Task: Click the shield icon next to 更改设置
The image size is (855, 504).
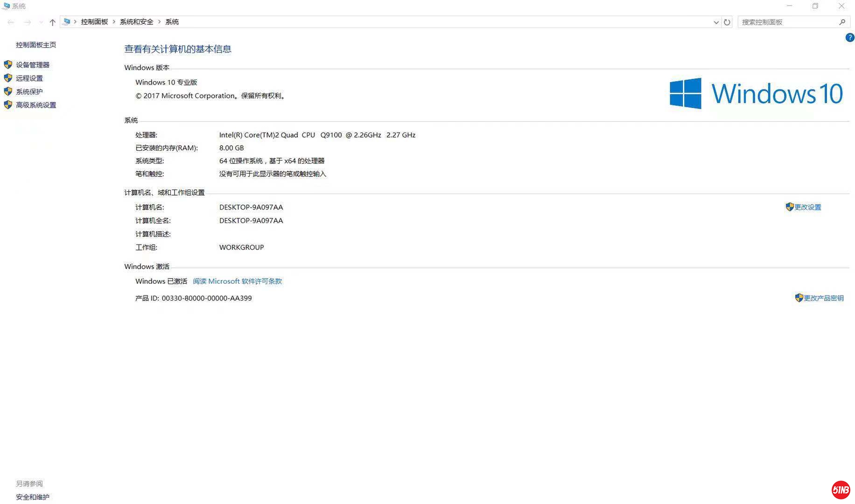Action: (x=790, y=207)
